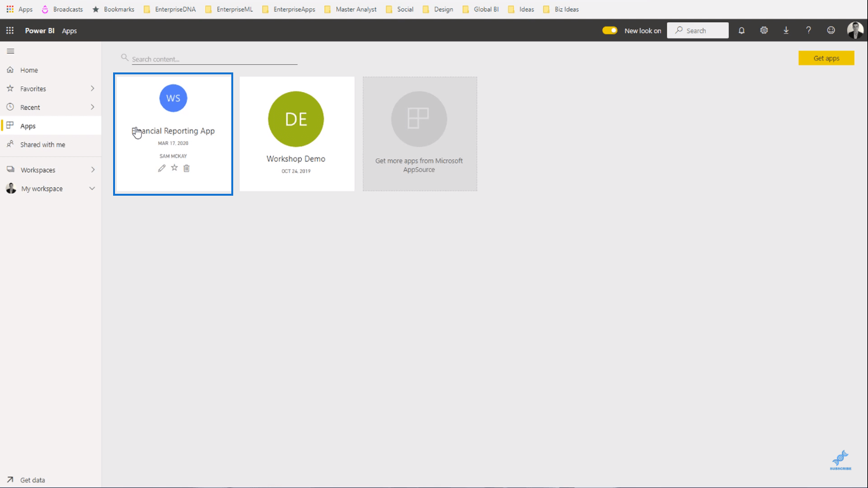868x488 pixels.
Task: Open the Social bookmark folder
Action: coord(400,10)
